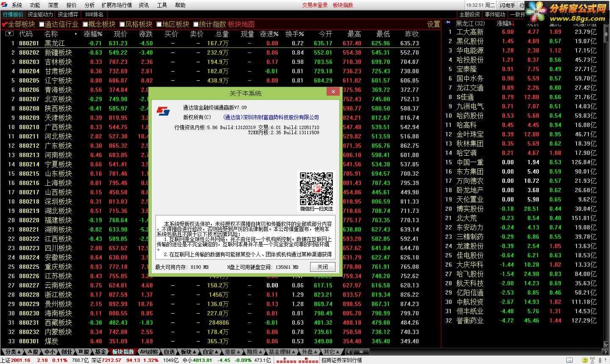Expand the 分类 bottom tab menu

[12, 352]
